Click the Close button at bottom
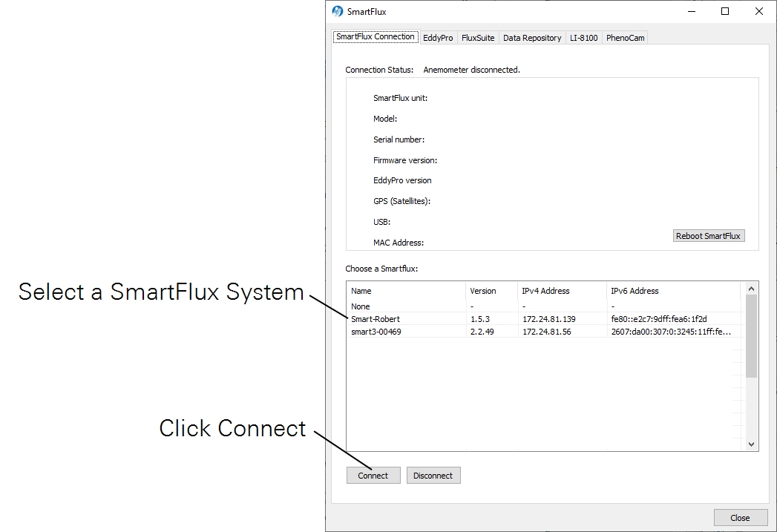This screenshot has height=532, width=777. 740,518
